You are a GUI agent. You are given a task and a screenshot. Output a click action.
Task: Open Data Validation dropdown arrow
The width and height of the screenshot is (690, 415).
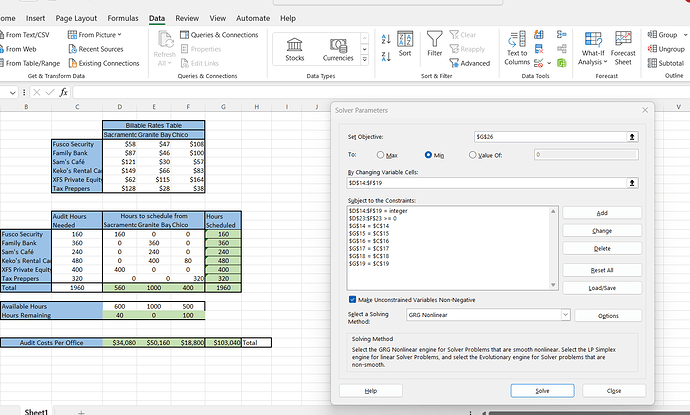pyautogui.click(x=549, y=63)
